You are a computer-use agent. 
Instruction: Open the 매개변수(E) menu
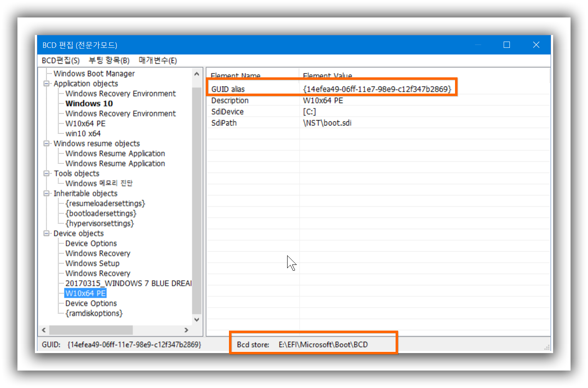(x=158, y=61)
